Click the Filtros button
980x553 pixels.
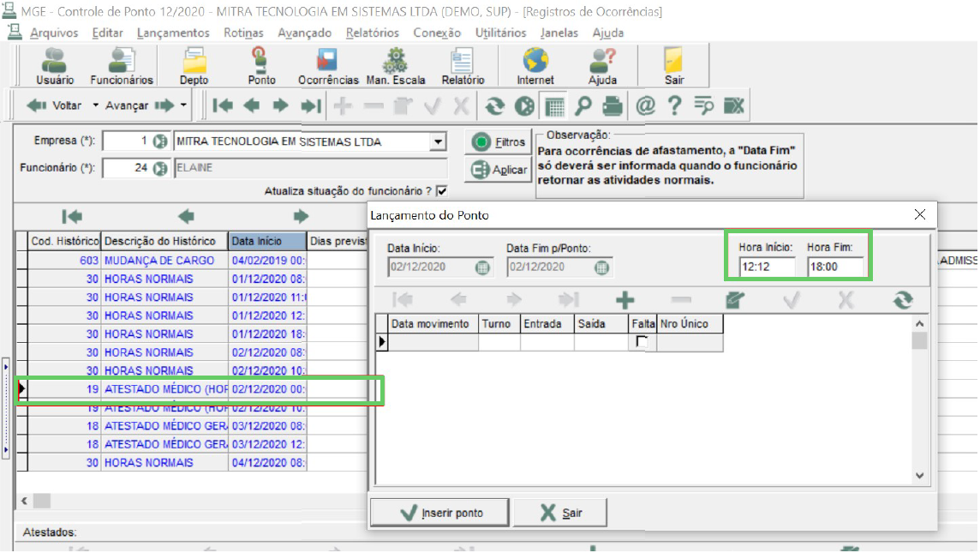(x=498, y=142)
